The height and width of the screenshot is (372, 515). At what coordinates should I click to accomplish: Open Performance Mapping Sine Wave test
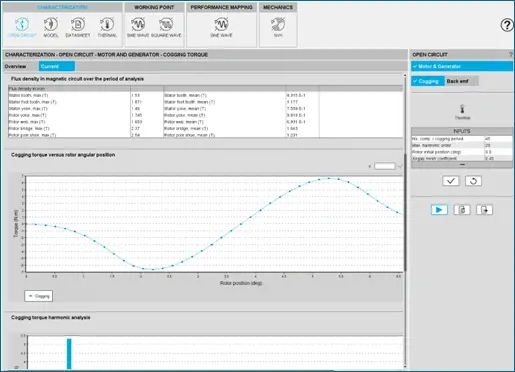click(x=221, y=27)
